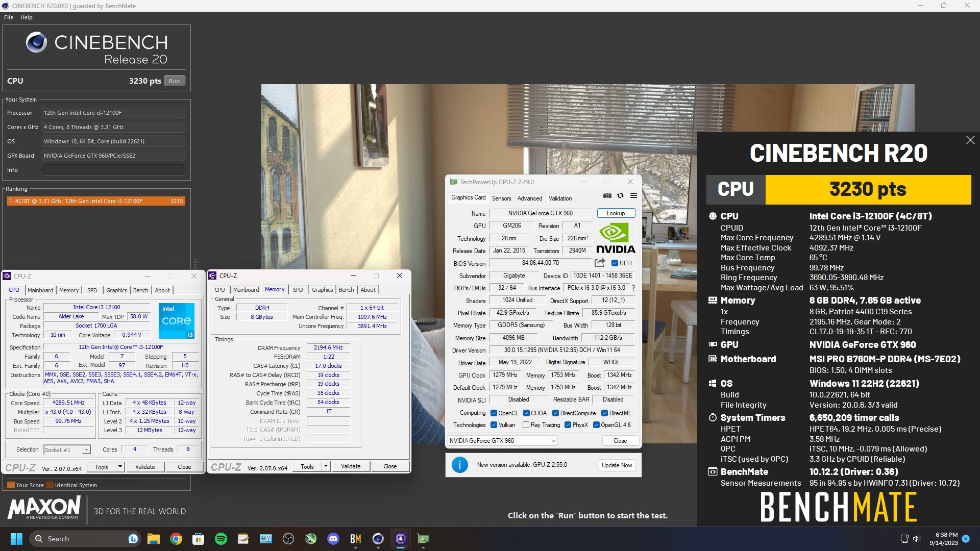Toggle DirectML checkbox in GPU-Z
Image resolution: width=980 pixels, height=551 pixels.
coord(604,413)
